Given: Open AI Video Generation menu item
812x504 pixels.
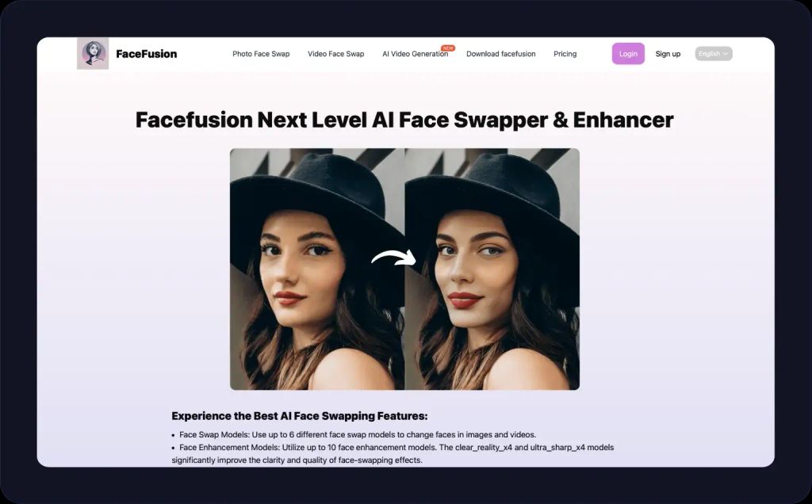Looking at the screenshot, I should click(x=416, y=54).
